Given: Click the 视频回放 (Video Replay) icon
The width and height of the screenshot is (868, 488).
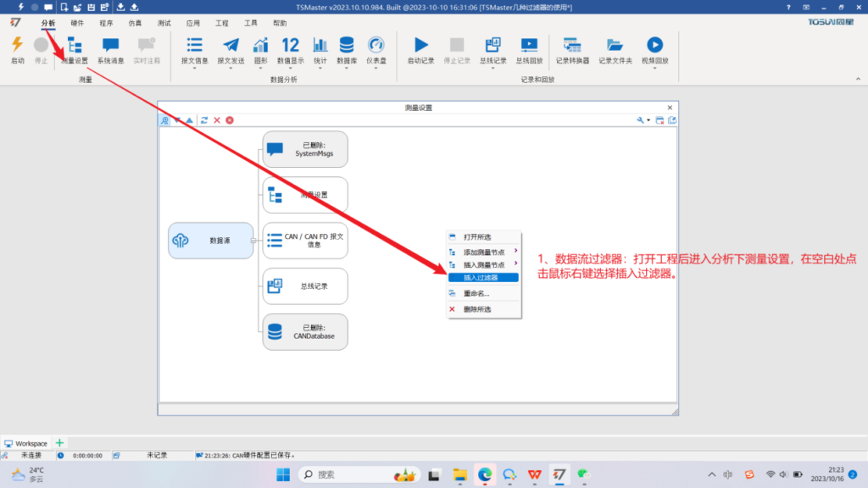Looking at the screenshot, I should click(654, 46).
